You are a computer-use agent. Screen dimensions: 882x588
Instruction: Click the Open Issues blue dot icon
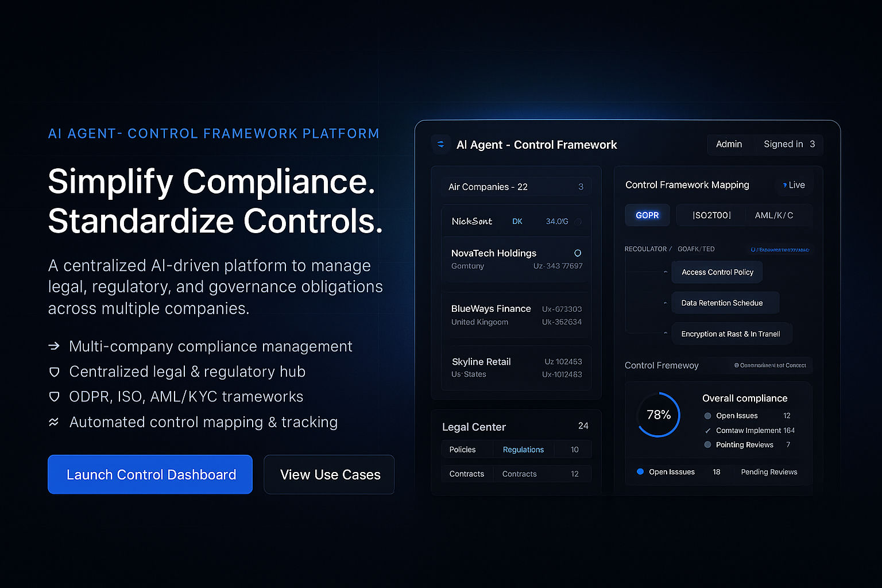pyautogui.click(x=640, y=471)
